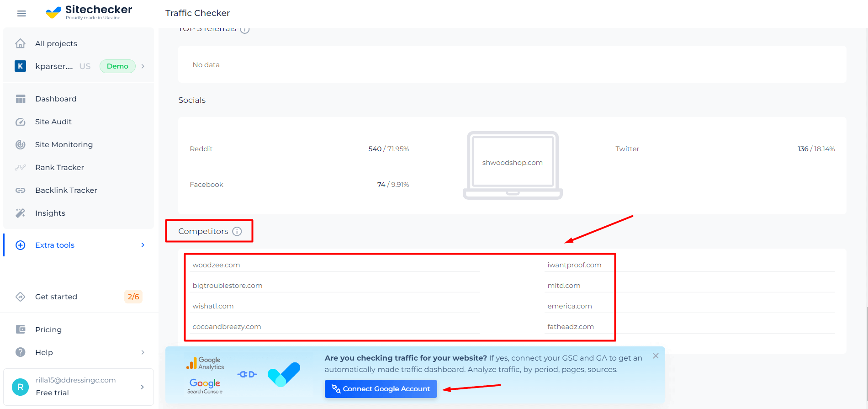Click the kparser project K icon
The height and width of the screenshot is (409, 868).
coord(20,66)
